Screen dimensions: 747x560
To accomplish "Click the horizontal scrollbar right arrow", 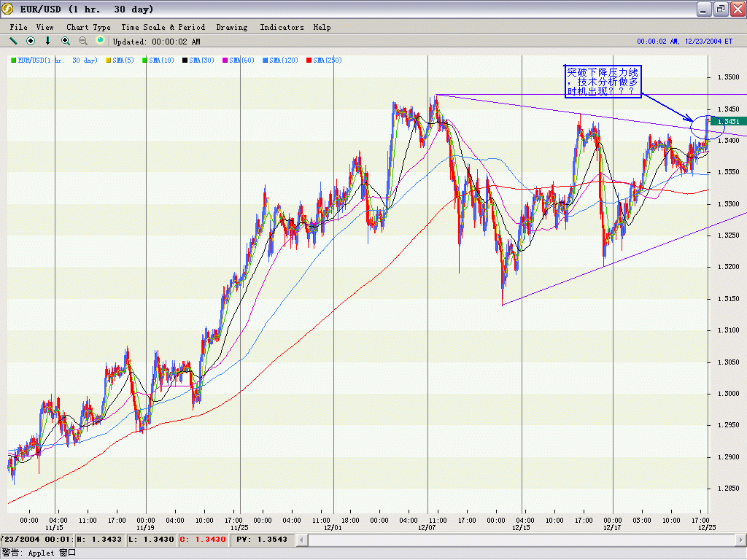I will pyautogui.click(x=741, y=540).
